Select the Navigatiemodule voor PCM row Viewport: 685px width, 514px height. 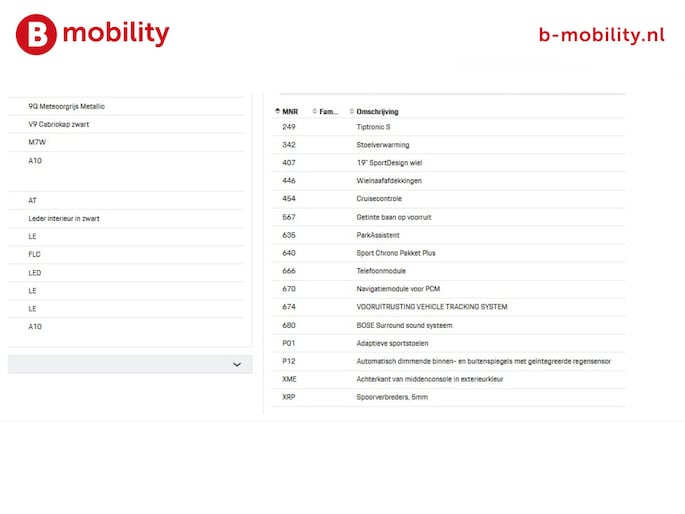pyautogui.click(x=398, y=289)
